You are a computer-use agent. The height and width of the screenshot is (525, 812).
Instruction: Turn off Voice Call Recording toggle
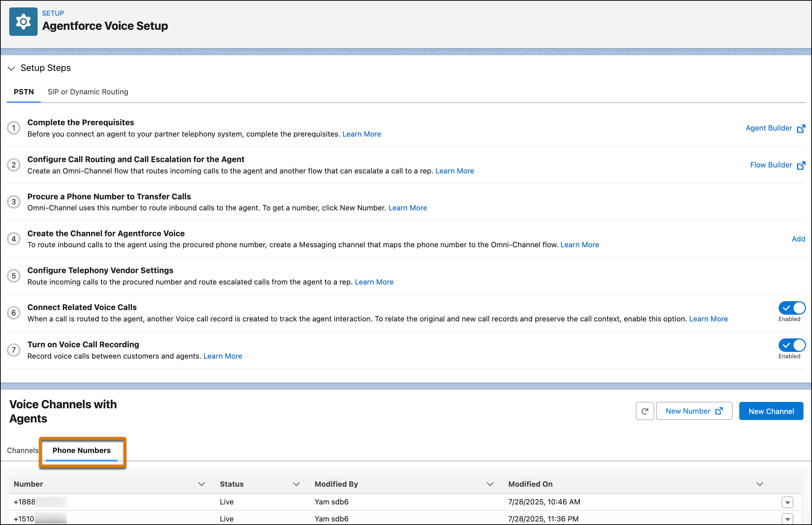[792, 345]
